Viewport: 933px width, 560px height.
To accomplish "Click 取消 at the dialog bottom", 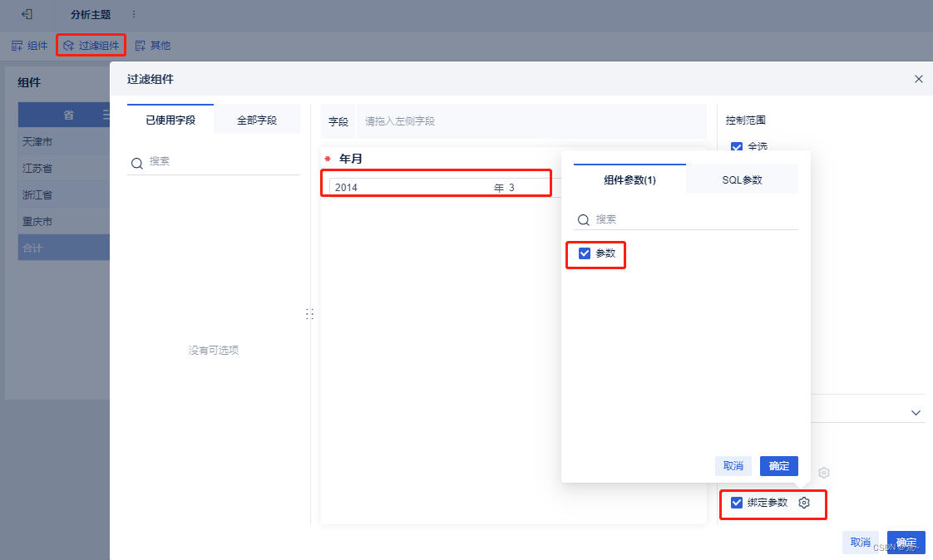I will (861, 542).
